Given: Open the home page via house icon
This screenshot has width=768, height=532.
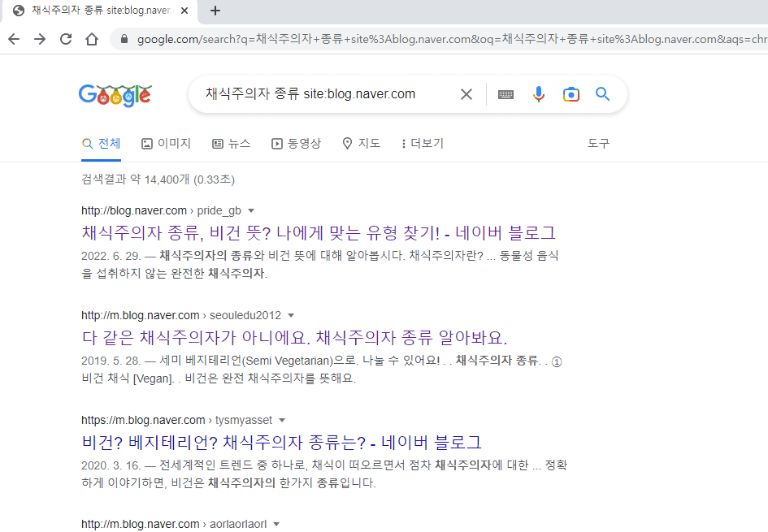Looking at the screenshot, I should pyautogui.click(x=92, y=39).
